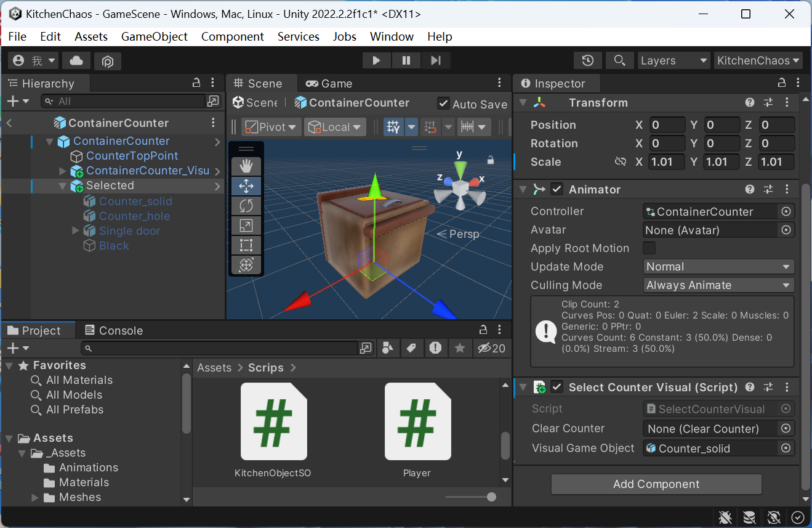
Task: Select the Player script asset
Action: click(417, 430)
